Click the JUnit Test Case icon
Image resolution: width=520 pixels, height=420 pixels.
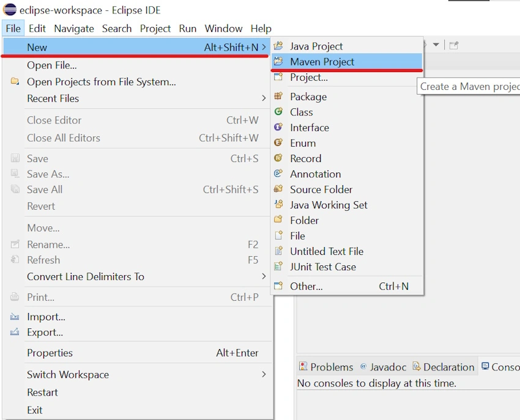tap(278, 266)
